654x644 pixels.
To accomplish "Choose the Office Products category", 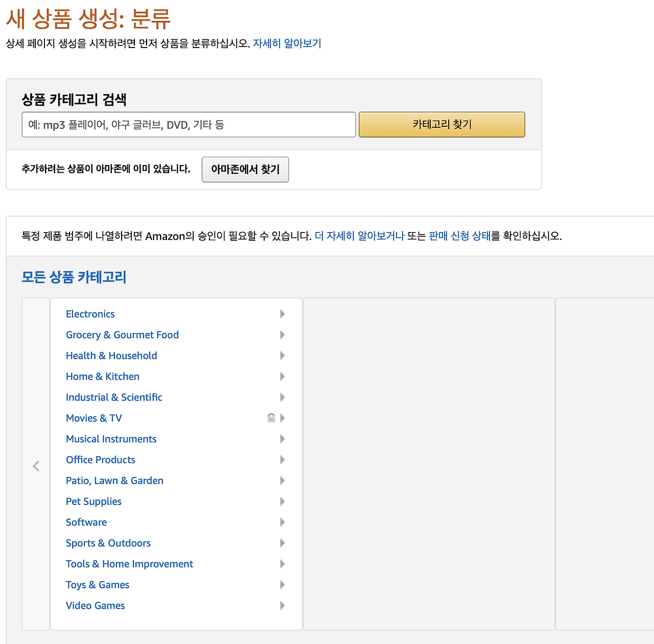I will (x=101, y=460).
